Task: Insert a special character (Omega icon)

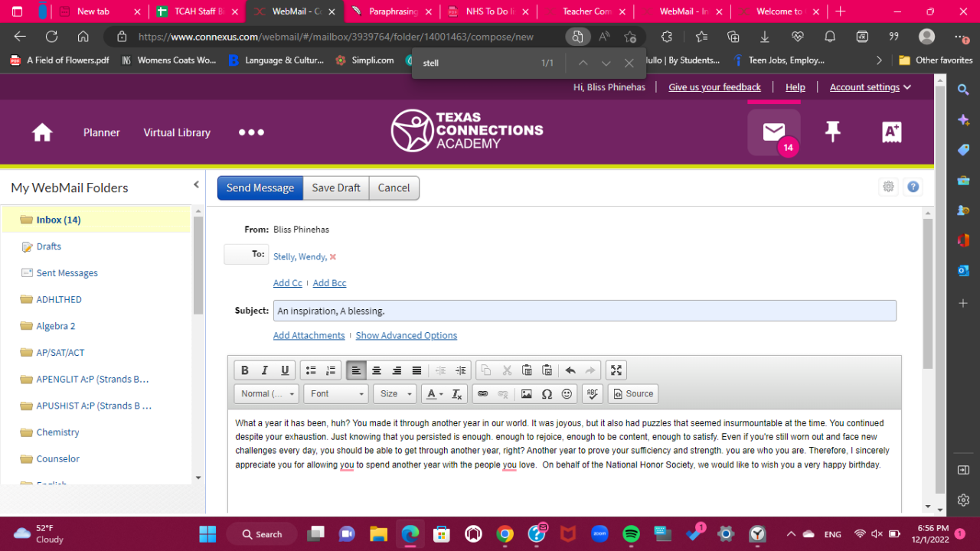Action: coord(547,393)
